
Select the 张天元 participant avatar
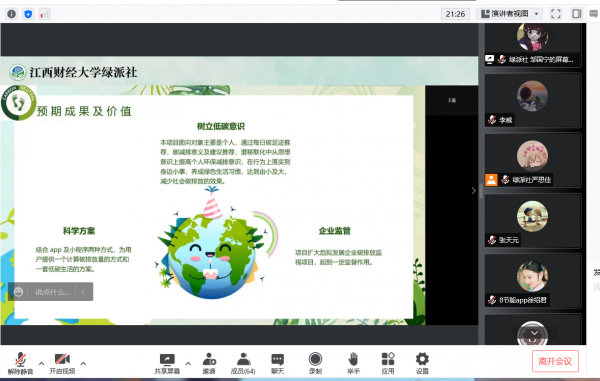532,216
